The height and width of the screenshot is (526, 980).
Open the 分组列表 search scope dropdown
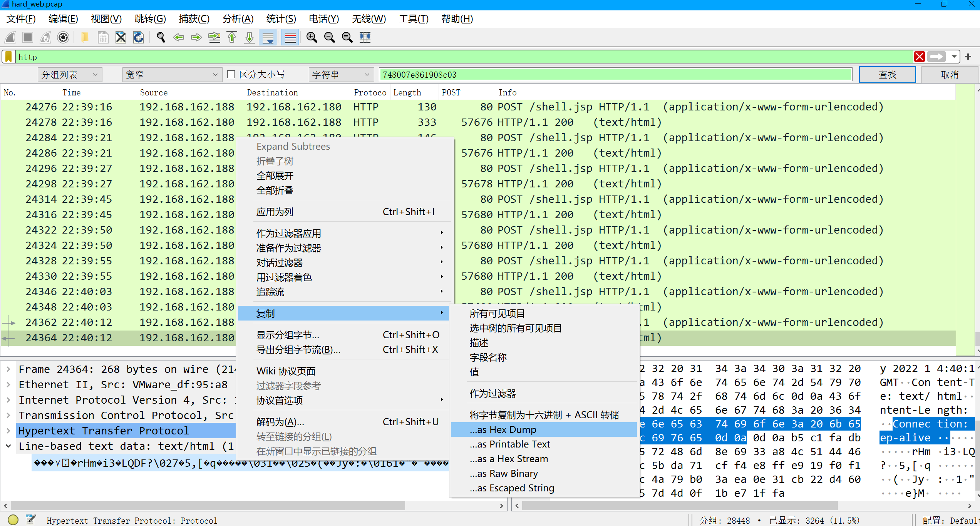point(70,75)
